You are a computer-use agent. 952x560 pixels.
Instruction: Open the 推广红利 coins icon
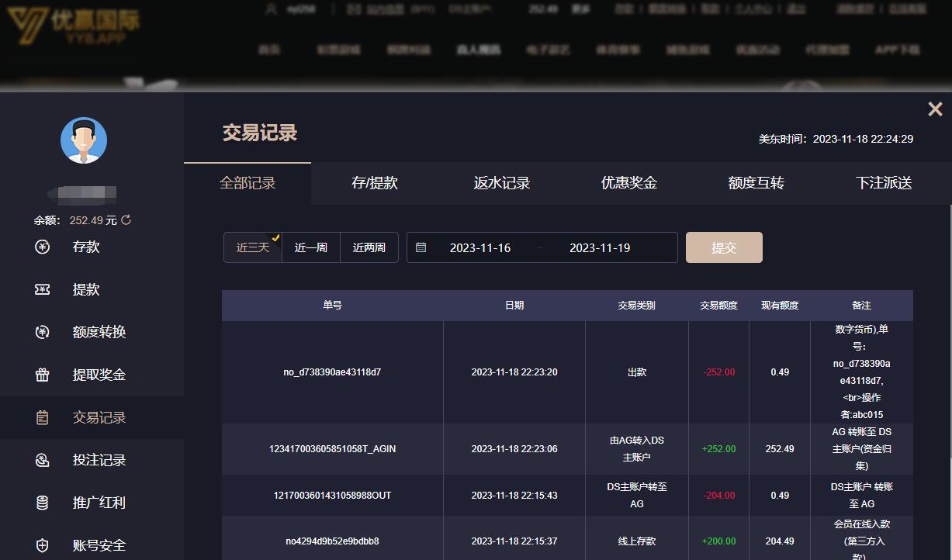click(x=43, y=503)
